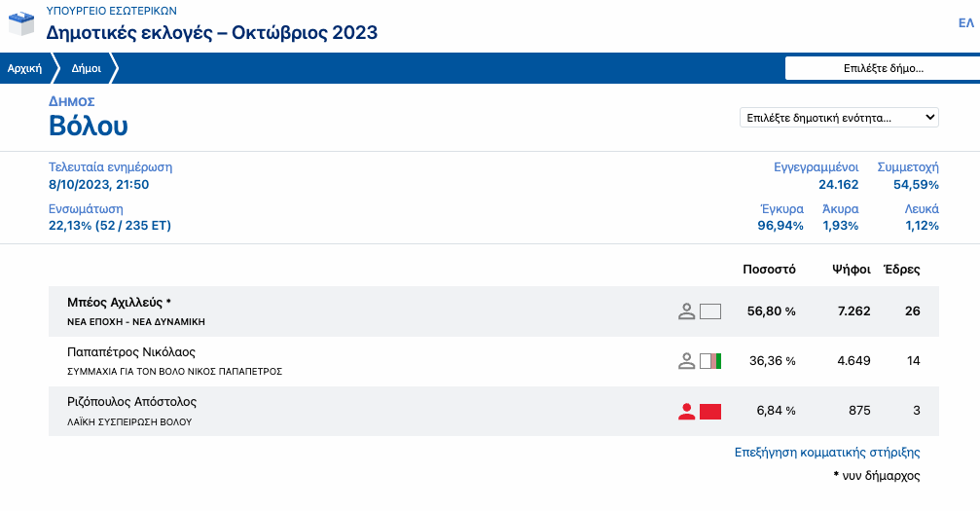Screen dimensions: 980x511
Task: Click the Ποσοστό column header
Action: pos(769,270)
